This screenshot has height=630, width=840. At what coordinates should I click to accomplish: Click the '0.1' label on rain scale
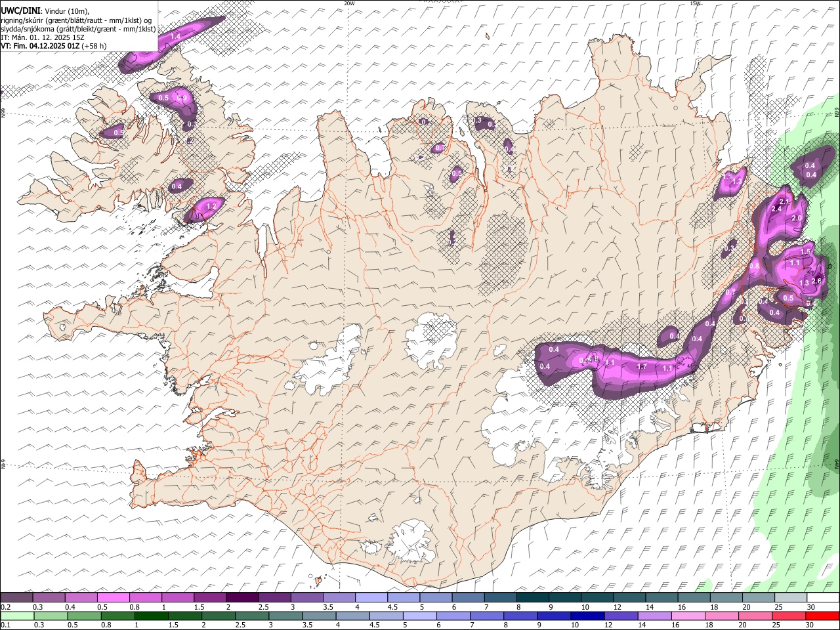6,625
